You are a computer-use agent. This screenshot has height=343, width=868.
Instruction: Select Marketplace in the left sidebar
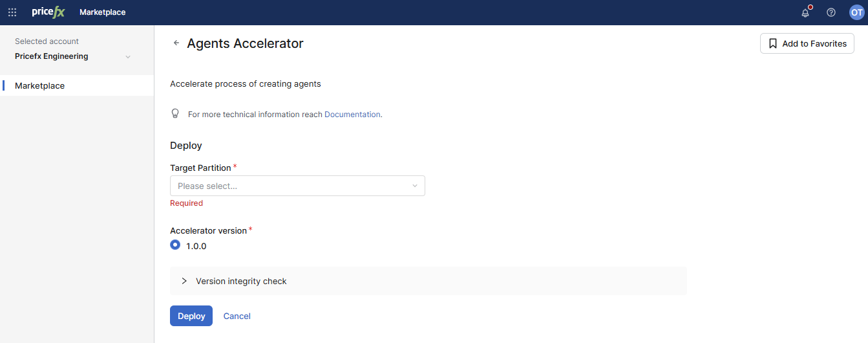[40, 85]
